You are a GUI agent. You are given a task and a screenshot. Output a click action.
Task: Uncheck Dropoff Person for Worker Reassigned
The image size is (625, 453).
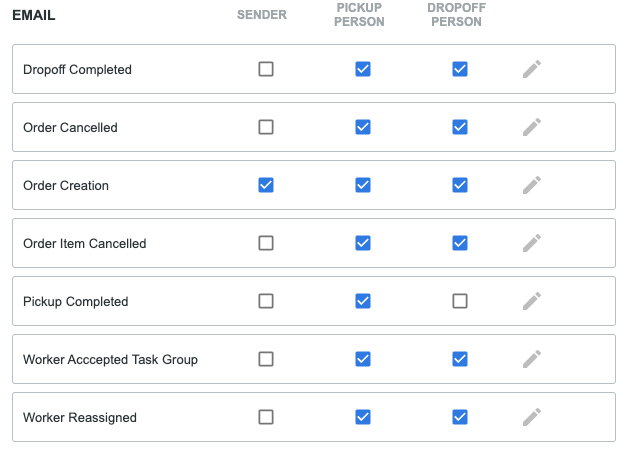coord(460,417)
